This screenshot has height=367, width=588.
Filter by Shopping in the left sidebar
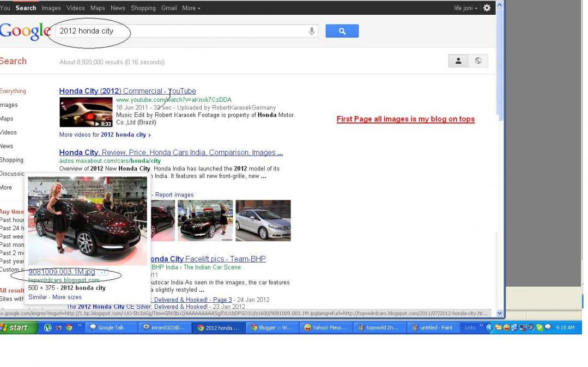point(11,160)
